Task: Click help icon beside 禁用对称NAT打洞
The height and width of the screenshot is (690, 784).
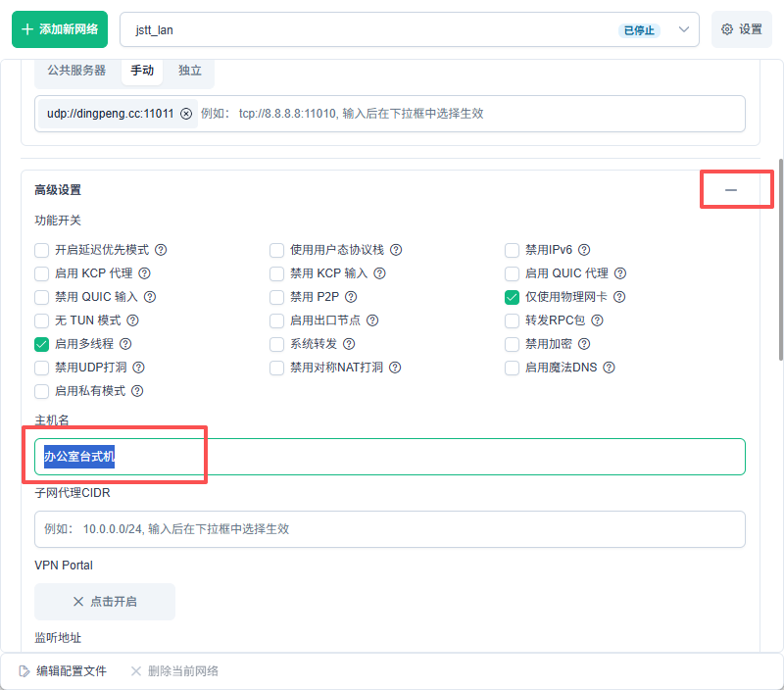Action: tap(393, 368)
